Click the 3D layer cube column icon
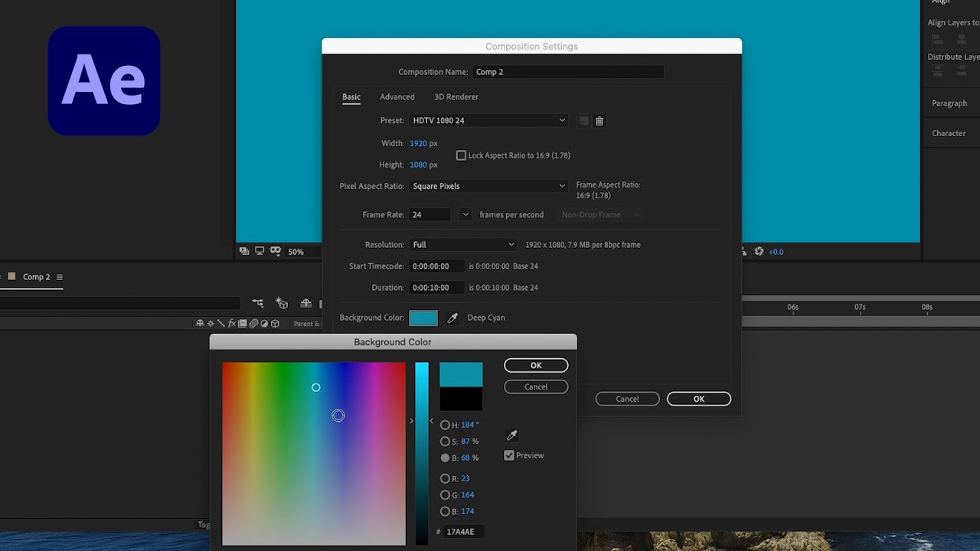This screenshot has width=980, height=551. pos(275,324)
